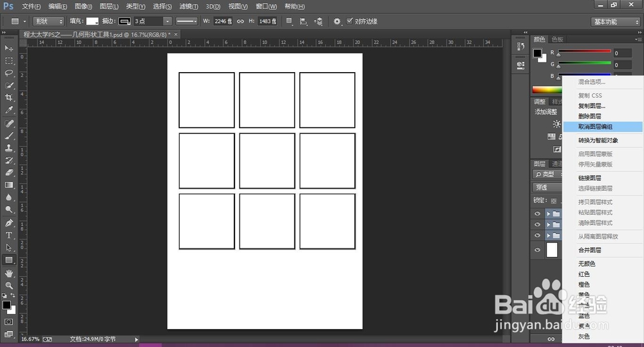The height and width of the screenshot is (347, 644).
Task: Select the Dodge tool
Action: (8, 210)
